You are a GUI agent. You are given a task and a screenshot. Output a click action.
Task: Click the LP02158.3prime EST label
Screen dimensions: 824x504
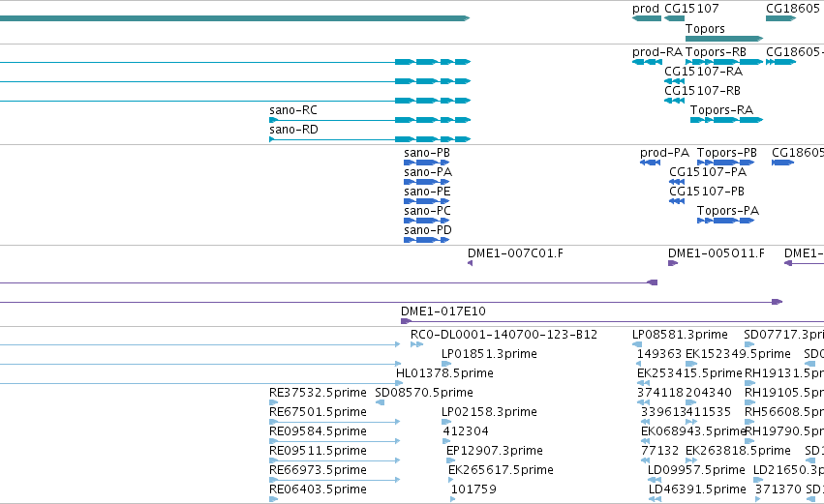tap(489, 413)
